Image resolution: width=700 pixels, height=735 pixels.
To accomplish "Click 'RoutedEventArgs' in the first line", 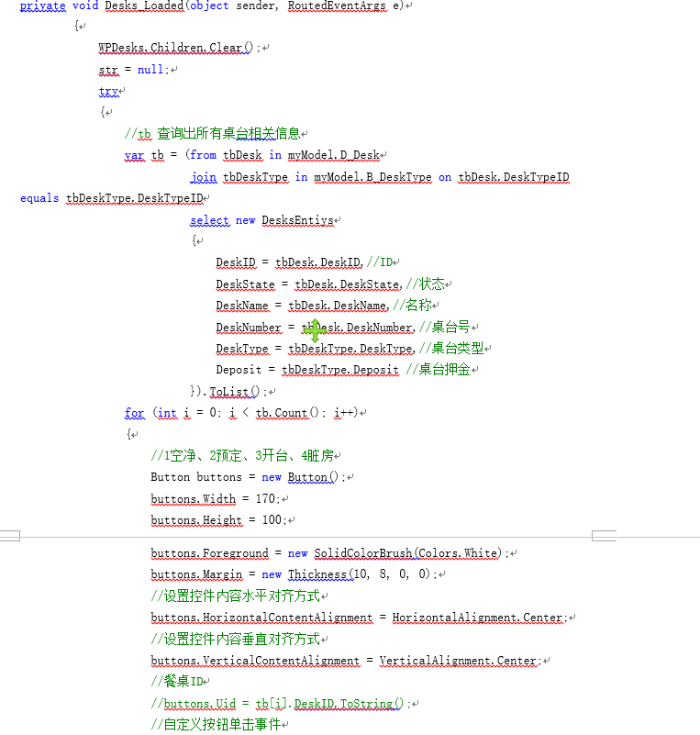I will (338, 6).
